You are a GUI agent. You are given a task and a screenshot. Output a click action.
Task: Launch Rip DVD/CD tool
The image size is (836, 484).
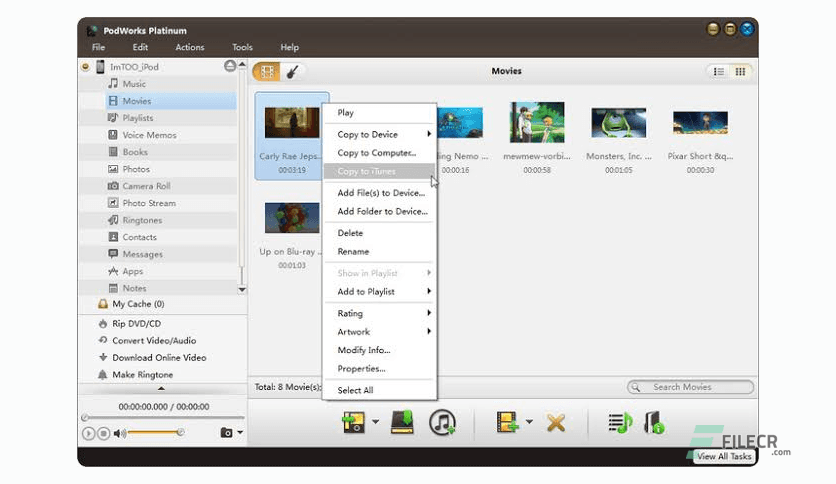click(x=136, y=324)
